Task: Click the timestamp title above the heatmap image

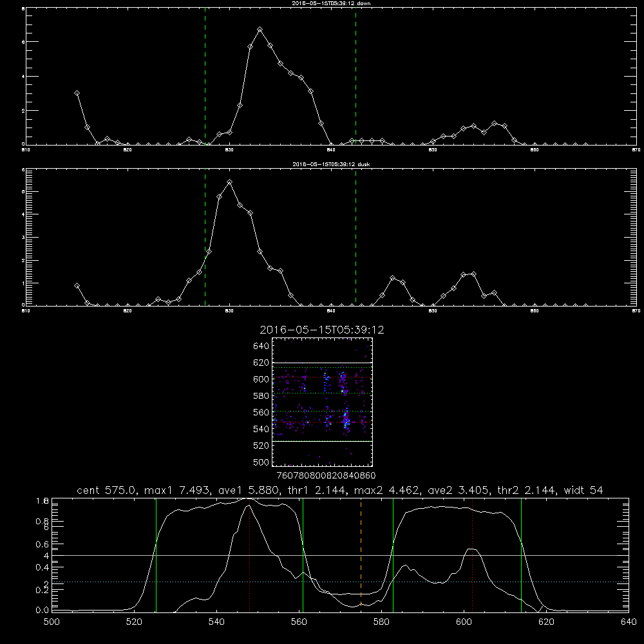Action: (x=322, y=330)
